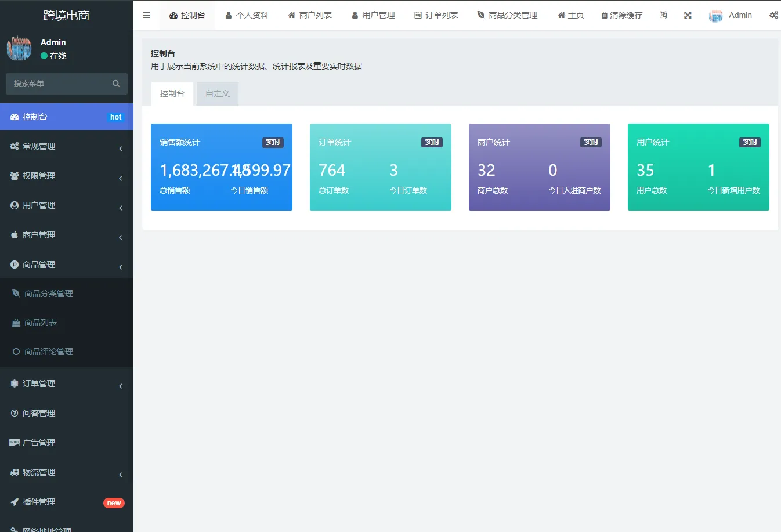
Task: Expand the 权限管理 menu
Action: point(41,175)
